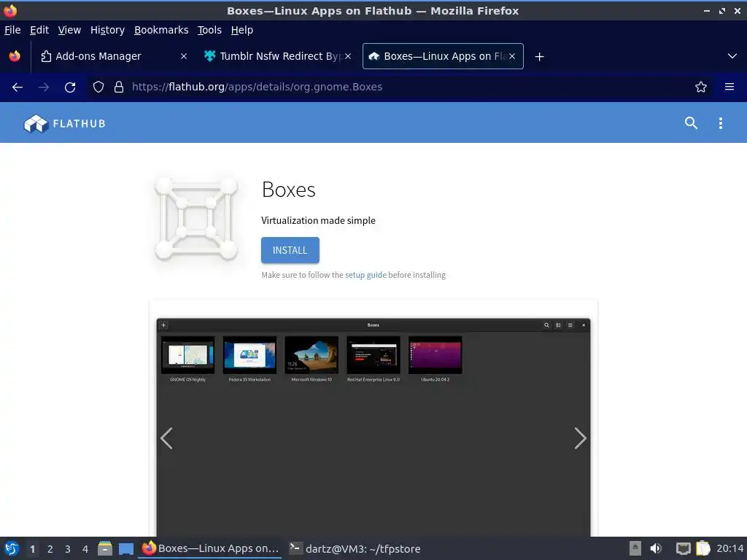Reload the current page

point(70,87)
